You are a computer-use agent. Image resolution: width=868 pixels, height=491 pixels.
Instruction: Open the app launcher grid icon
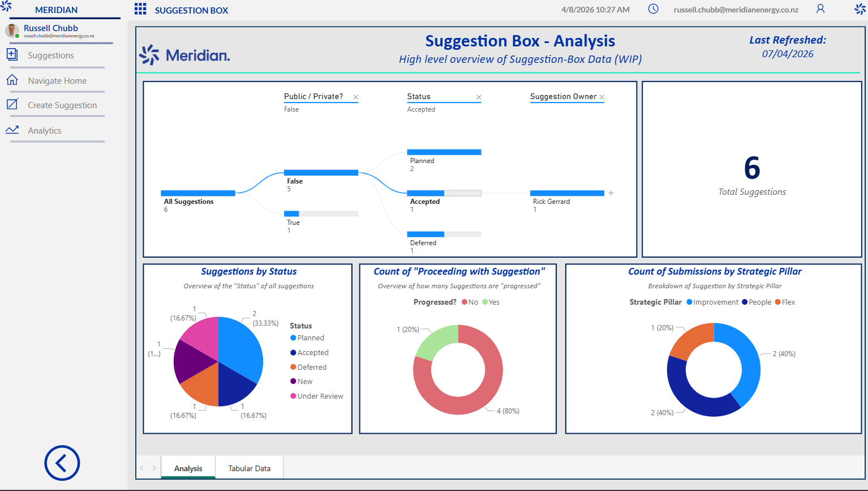(140, 9)
